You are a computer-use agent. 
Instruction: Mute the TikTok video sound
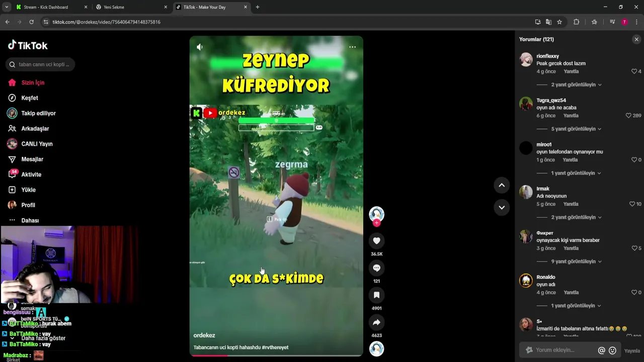[x=200, y=47]
